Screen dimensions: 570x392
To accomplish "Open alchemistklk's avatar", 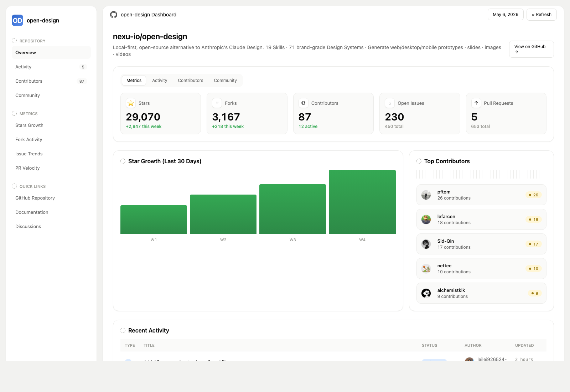I will point(426,293).
